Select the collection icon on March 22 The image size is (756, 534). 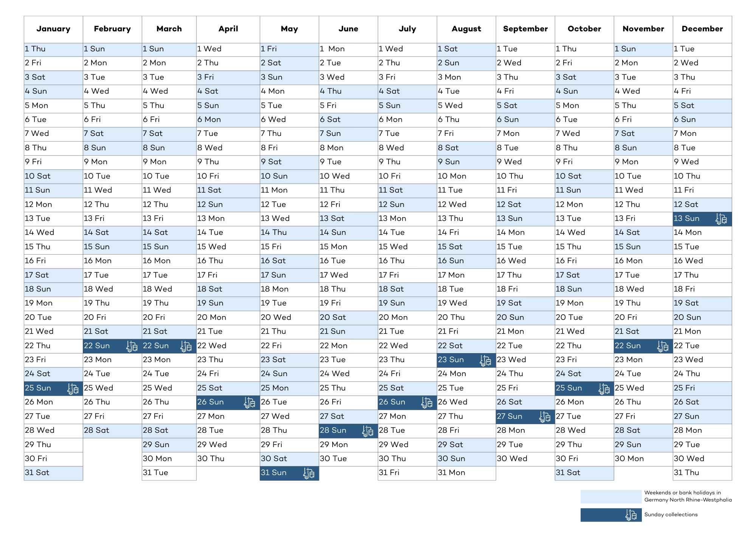(186, 346)
